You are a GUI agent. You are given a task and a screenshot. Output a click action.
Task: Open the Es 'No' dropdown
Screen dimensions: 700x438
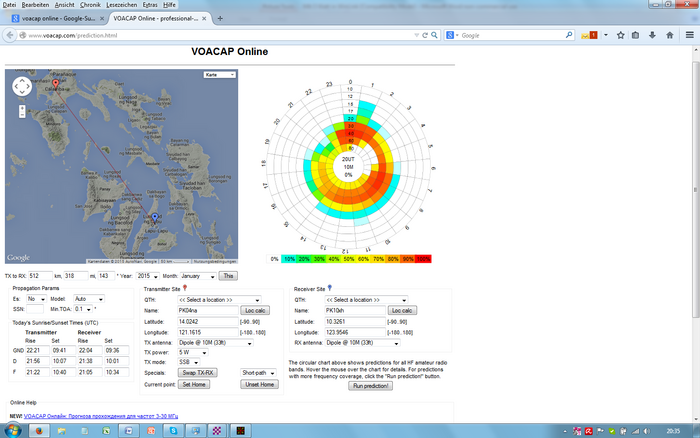click(x=36, y=299)
